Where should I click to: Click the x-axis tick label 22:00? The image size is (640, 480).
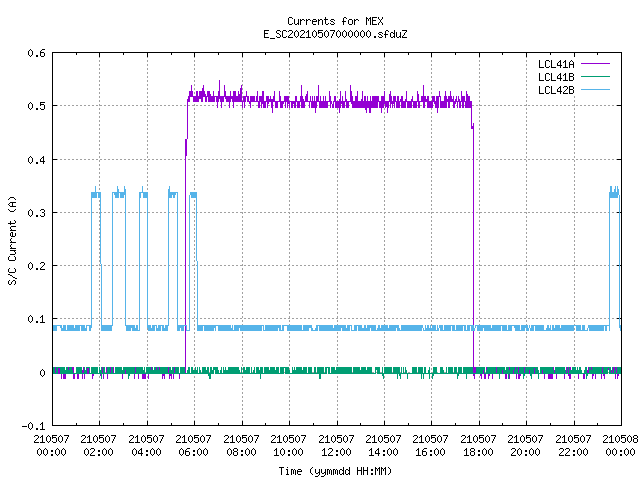coord(573,452)
